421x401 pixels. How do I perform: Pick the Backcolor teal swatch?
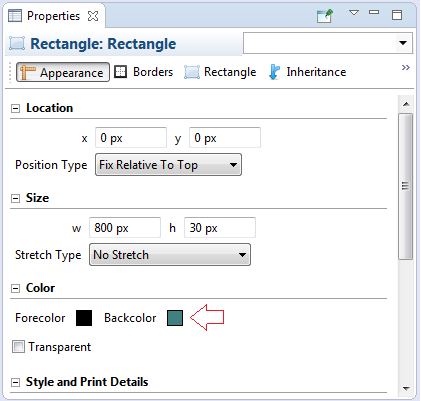175,318
